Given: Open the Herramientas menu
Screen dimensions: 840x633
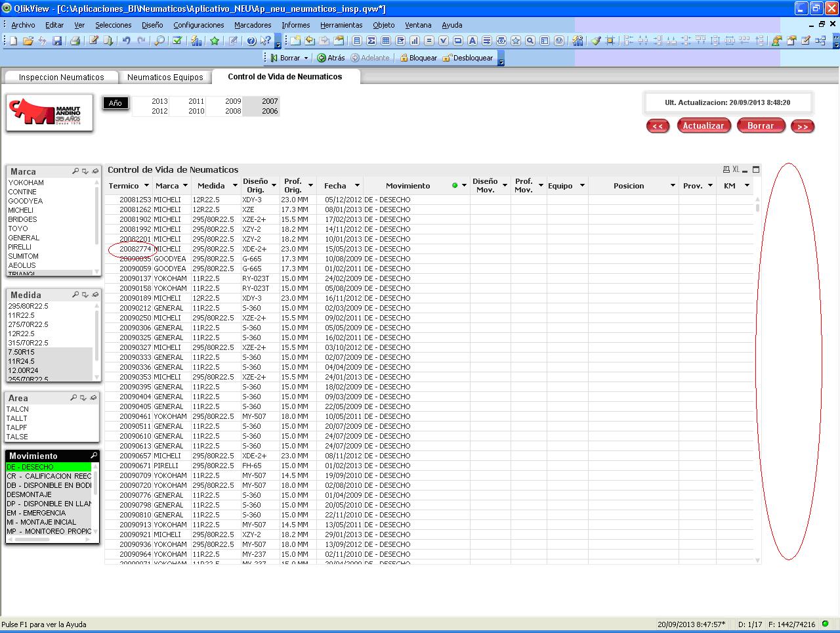Looking at the screenshot, I should (341, 25).
